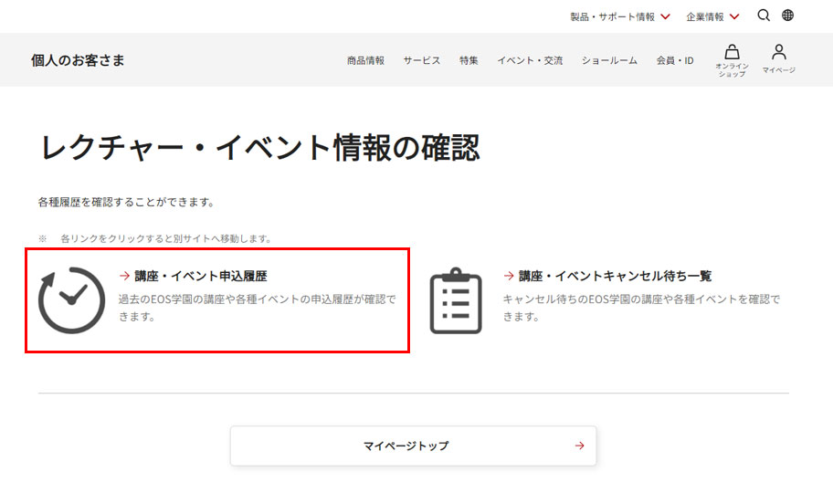Viewport: 833px width, 504px height.
Task: Click the search magnifier icon
Action: [764, 16]
